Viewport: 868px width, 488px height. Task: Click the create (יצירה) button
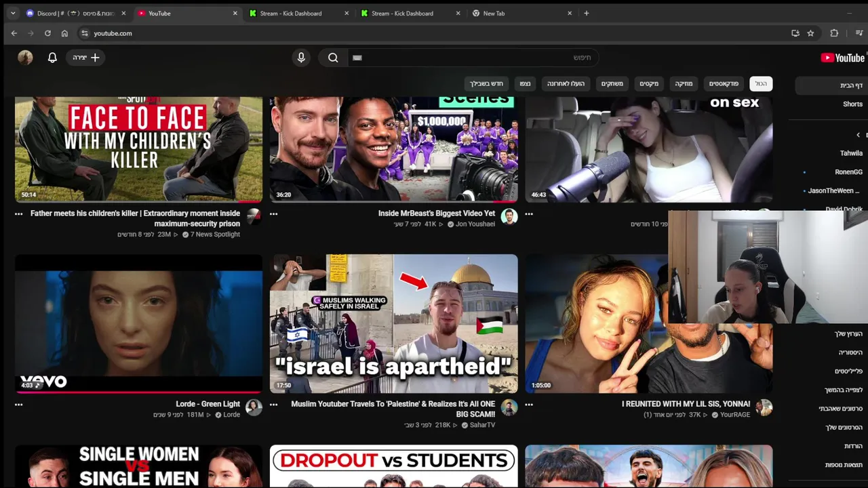(x=85, y=58)
